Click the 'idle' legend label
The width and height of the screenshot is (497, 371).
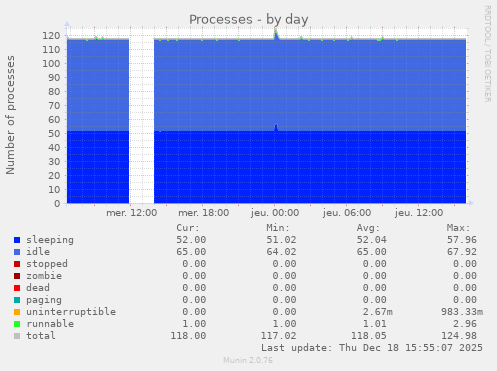click(38, 252)
